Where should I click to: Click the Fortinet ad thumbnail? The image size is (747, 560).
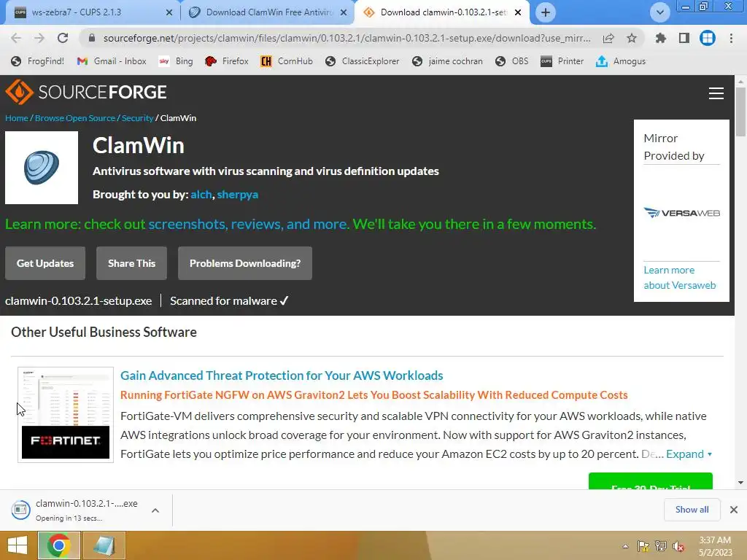pos(66,414)
